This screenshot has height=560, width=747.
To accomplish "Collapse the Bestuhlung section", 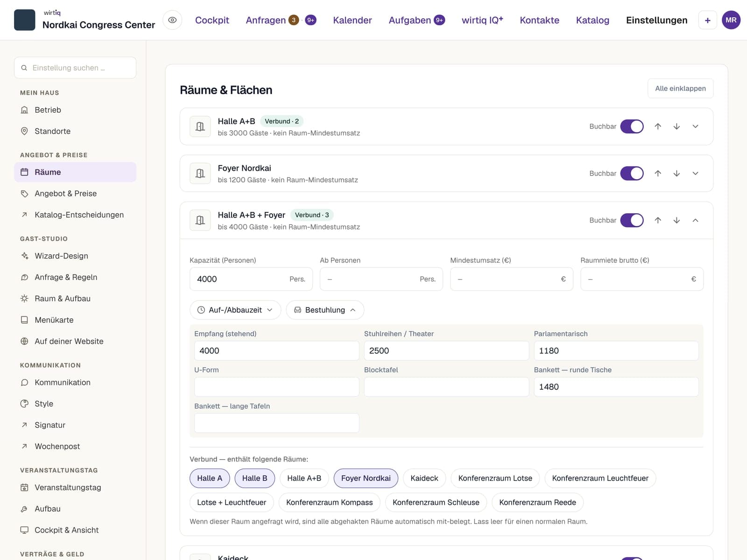I will click(x=325, y=310).
